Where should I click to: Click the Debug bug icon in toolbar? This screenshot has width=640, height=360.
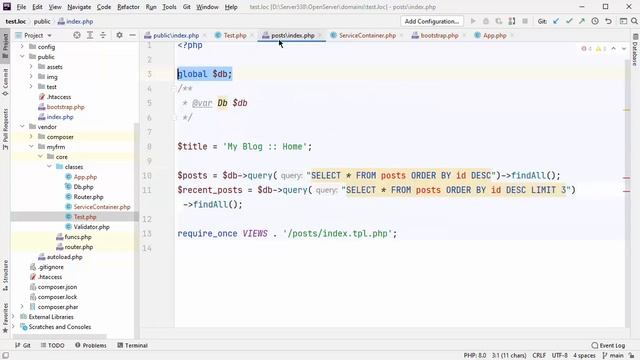click(486, 21)
